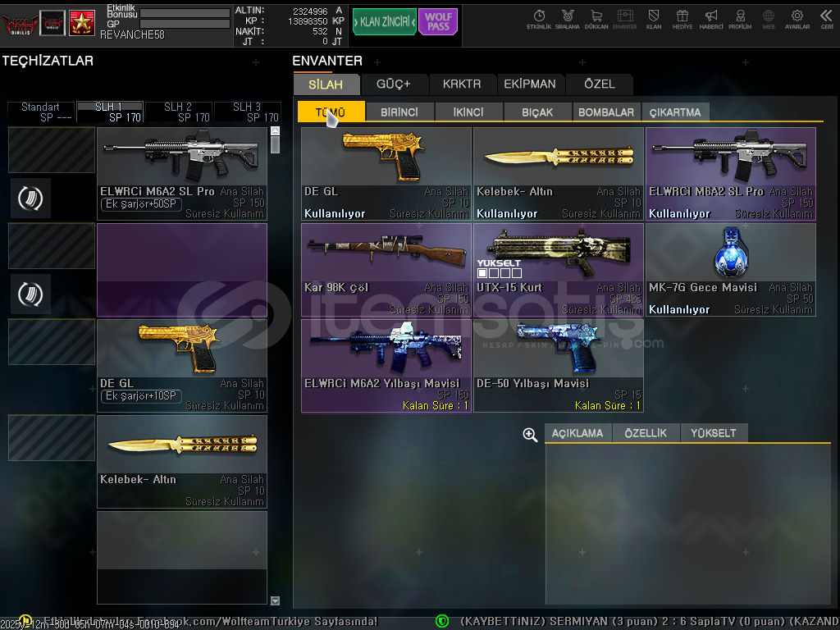Switch to the SİLAH inventory tab
Screen dimensions: 840x630
pyautogui.click(x=326, y=84)
